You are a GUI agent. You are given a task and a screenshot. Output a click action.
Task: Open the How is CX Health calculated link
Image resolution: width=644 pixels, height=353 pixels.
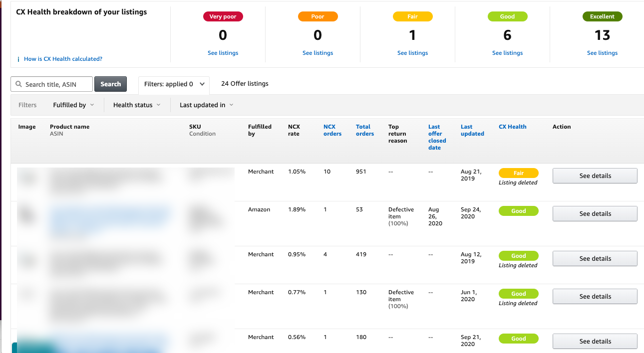(x=63, y=58)
